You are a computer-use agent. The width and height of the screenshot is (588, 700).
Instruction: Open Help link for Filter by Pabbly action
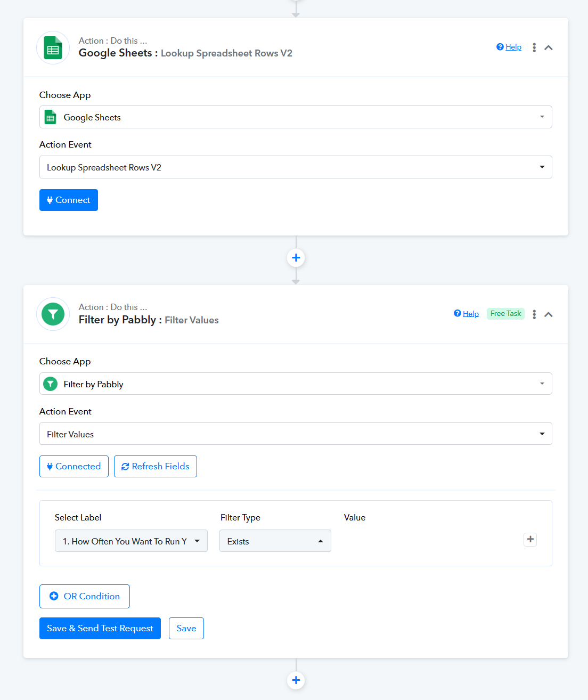click(471, 314)
